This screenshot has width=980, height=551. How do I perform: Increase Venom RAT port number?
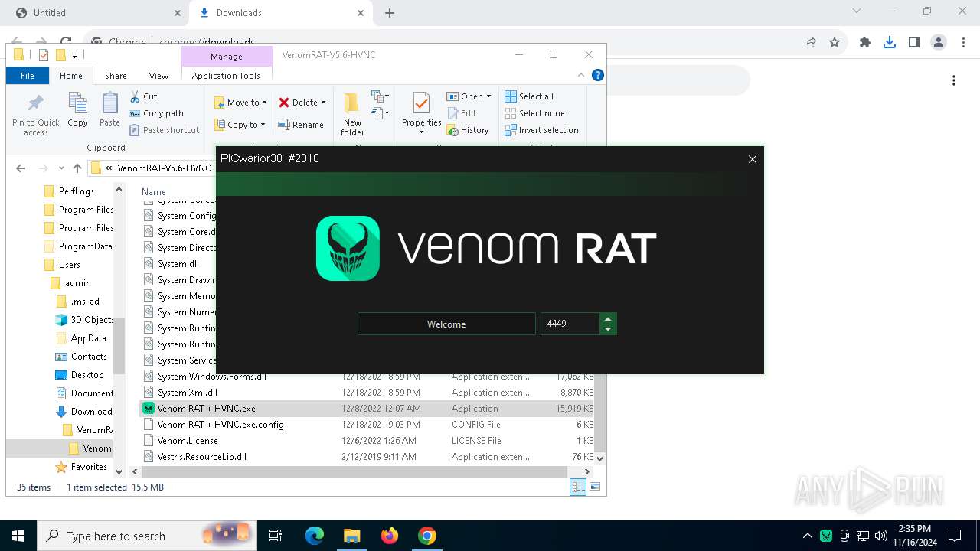click(x=608, y=318)
